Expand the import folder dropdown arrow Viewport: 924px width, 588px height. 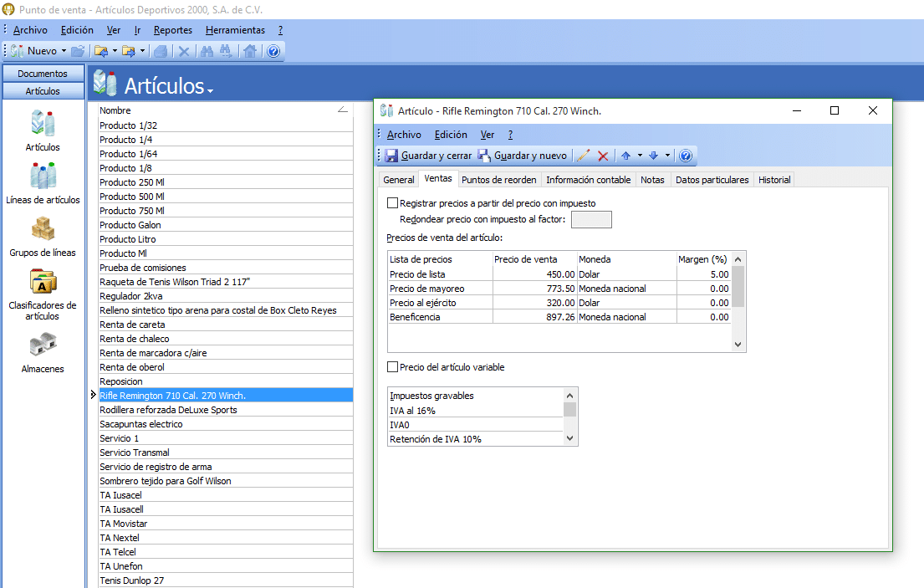pos(115,51)
